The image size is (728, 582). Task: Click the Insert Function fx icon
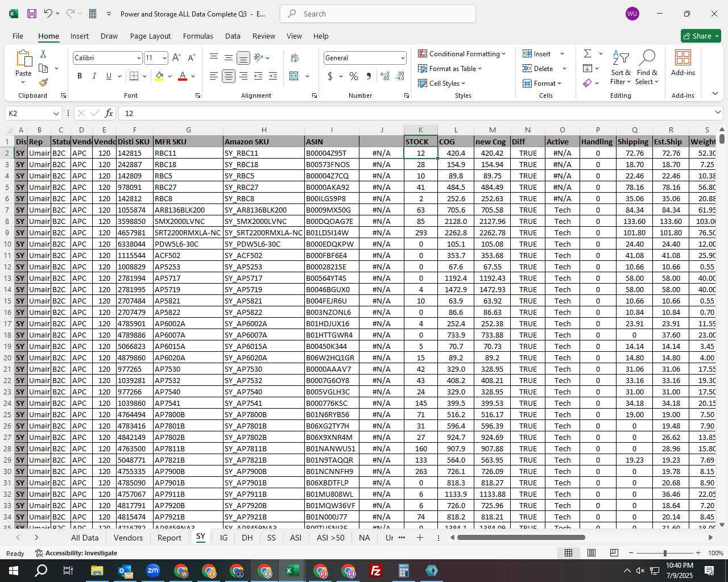(109, 113)
